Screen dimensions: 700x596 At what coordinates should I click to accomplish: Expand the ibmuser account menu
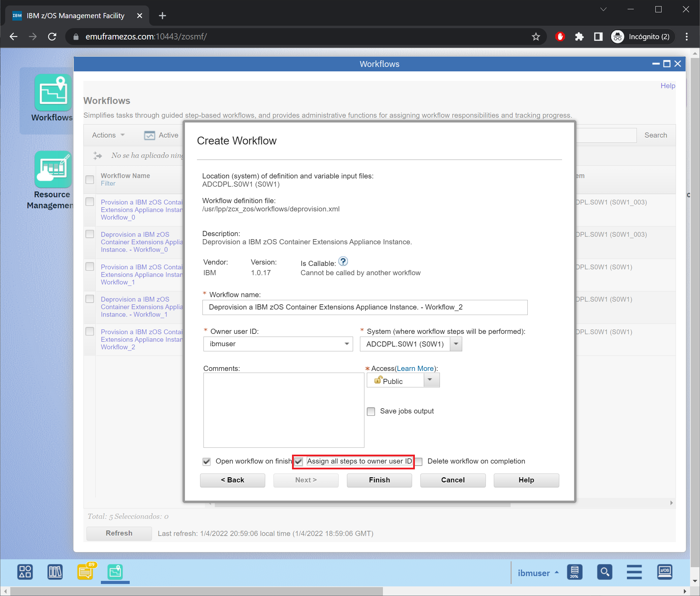538,573
